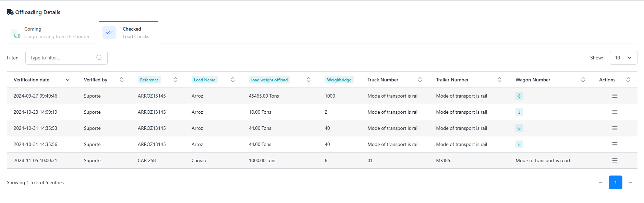Sort using load weight offload arrows

point(308,80)
